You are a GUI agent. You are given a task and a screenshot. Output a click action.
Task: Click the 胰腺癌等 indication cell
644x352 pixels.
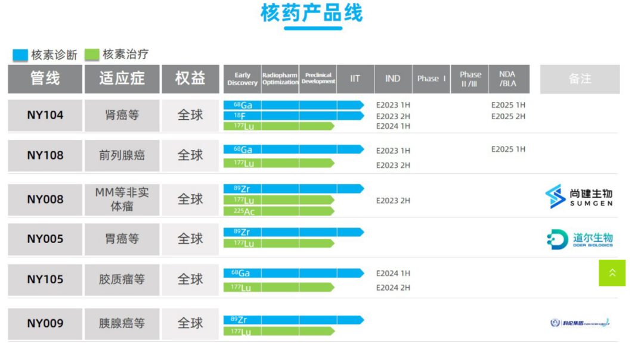pyautogui.click(x=122, y=323)
